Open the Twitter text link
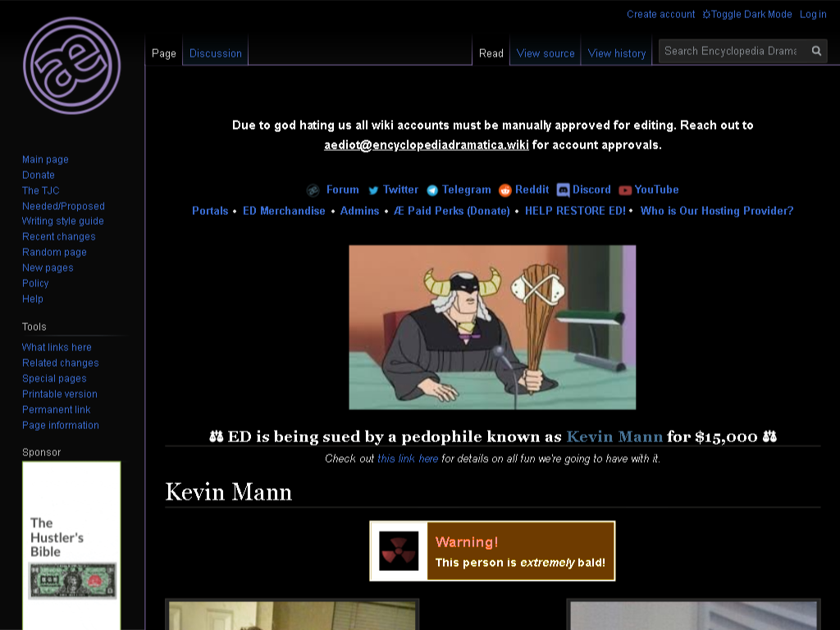 coord(400,189)
